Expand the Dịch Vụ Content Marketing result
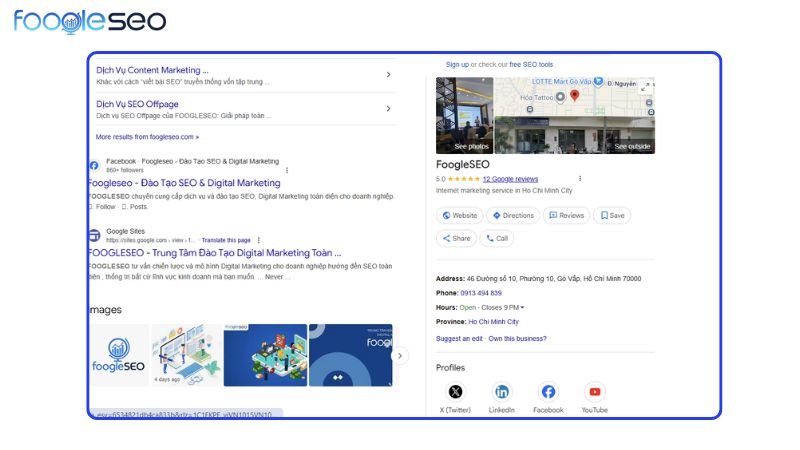 (388, 75)
